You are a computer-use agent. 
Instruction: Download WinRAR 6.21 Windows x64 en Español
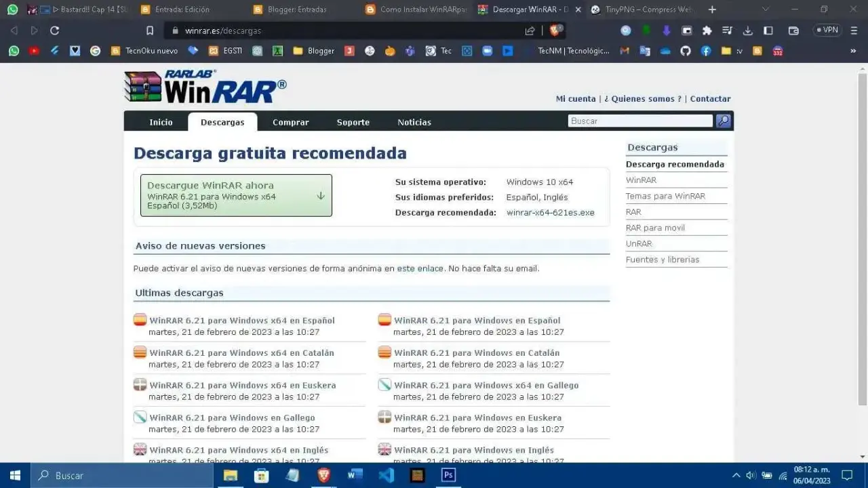242,321
